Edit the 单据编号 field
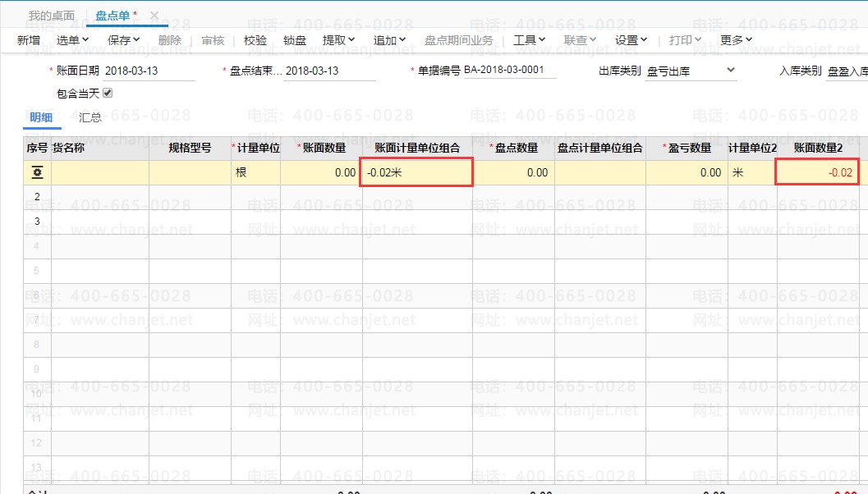Viewport: 868px width, 494px height. pyautogui.click(x=510, y=70)
